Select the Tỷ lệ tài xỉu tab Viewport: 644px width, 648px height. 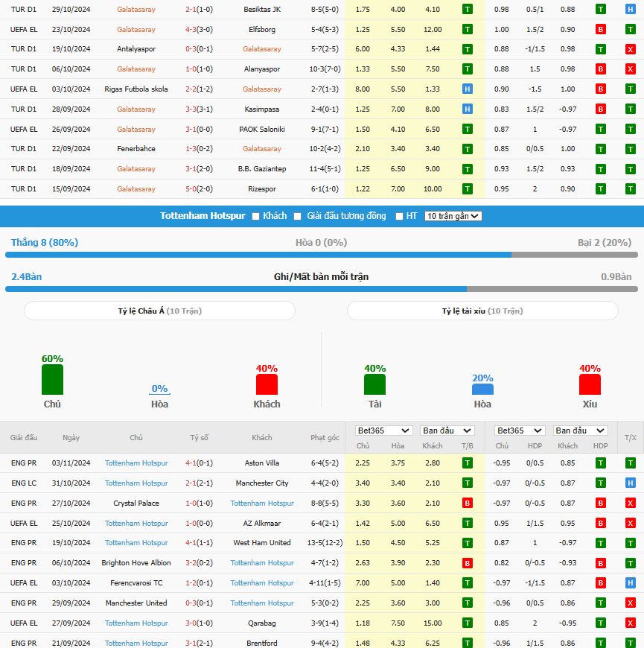pos(482,311)
